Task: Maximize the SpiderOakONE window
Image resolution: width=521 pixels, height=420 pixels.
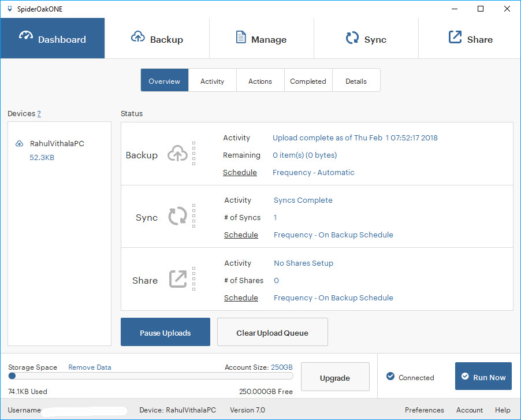Action: (481, 9)
